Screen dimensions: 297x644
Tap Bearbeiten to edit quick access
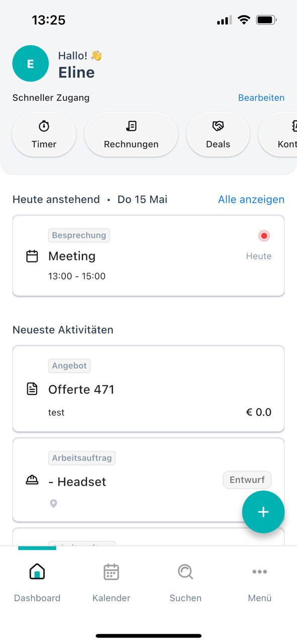click(x=261, y=98)
